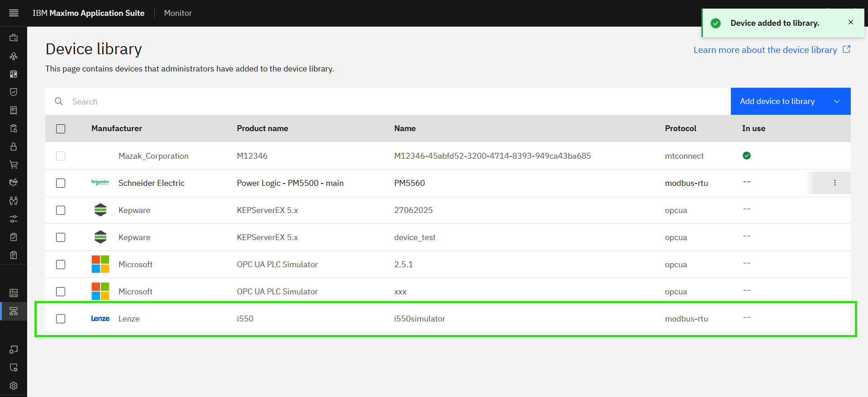Click the search magnifier icon
Viewport: 868px width, 397px height.
pyautogui.click(x=59, y=101)
